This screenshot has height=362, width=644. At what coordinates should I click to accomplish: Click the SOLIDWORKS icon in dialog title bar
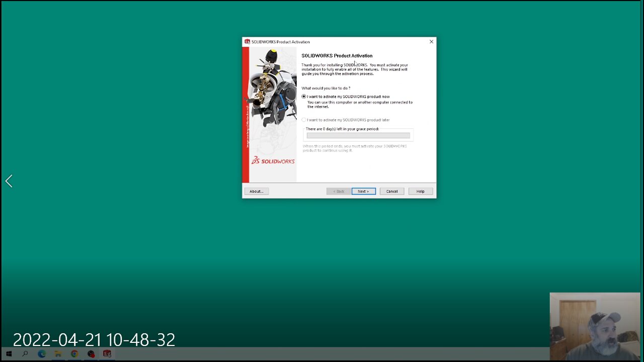247,42
